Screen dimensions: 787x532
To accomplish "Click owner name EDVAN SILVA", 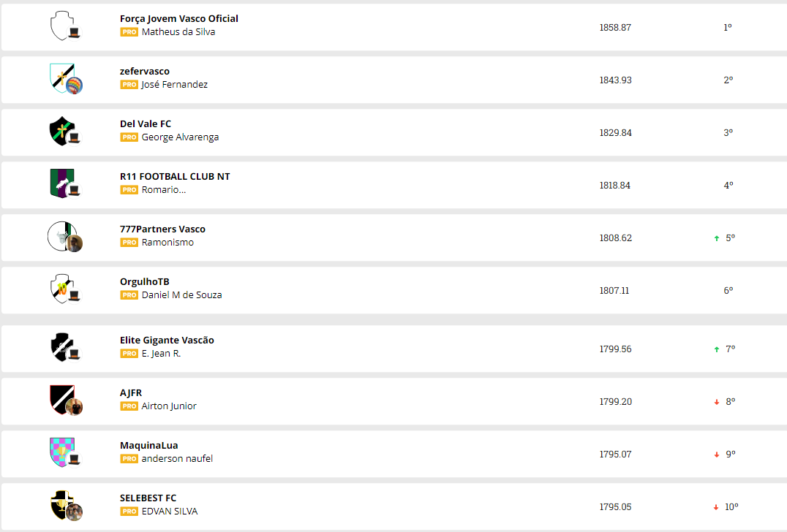I will 170,512.
